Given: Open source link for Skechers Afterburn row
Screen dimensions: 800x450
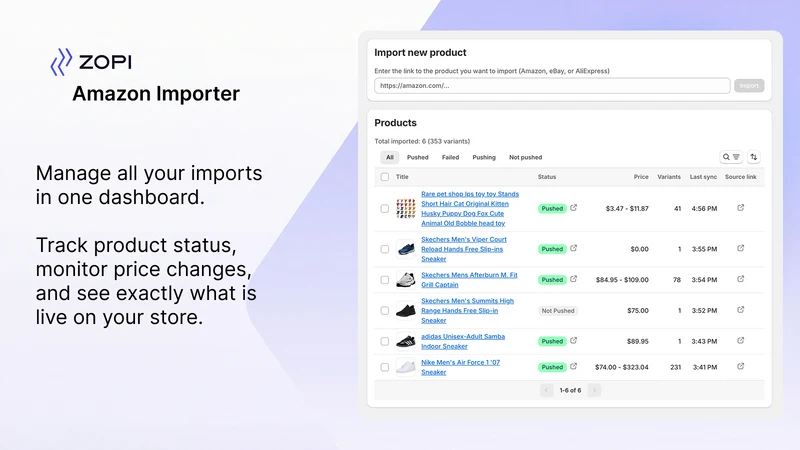Looking at the screenshot, I should tap(740, 279).
